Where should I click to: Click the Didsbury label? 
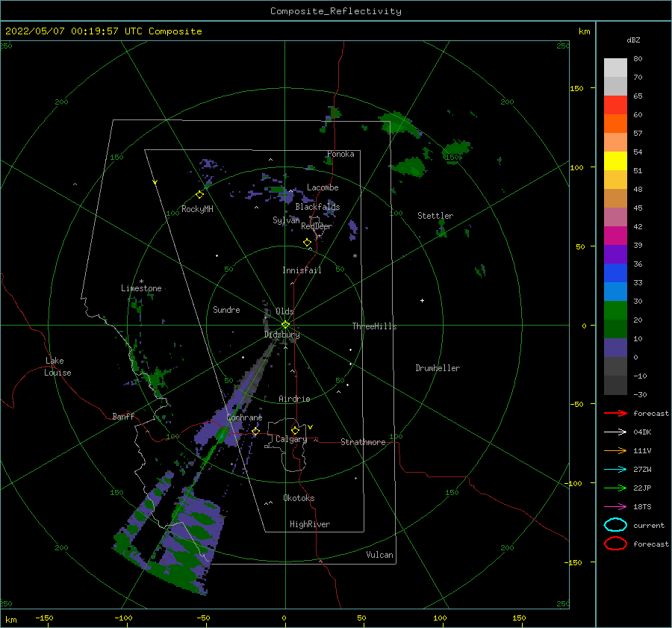[282, 335]
